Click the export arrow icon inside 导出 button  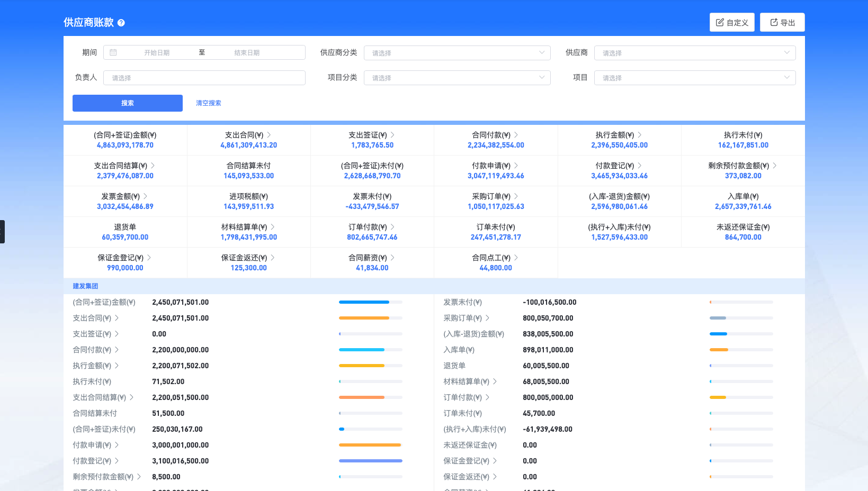click(773, 22)
